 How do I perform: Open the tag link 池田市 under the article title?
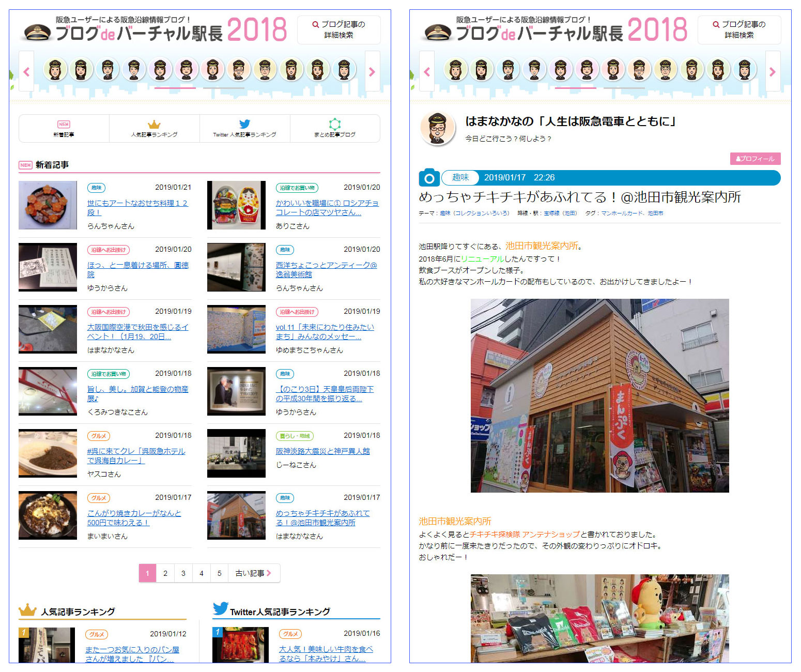click(x=655, y=213)
